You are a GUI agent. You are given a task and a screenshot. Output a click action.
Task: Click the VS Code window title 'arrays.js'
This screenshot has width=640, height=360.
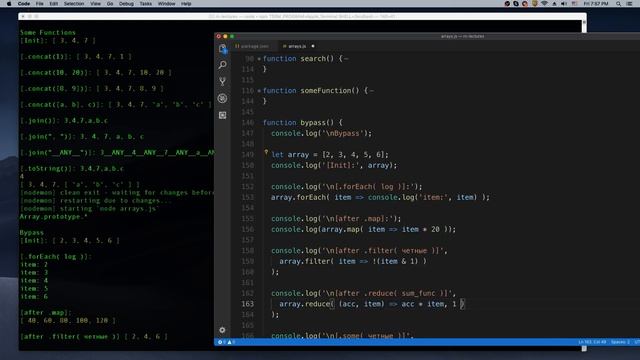[x=462, y=36]
